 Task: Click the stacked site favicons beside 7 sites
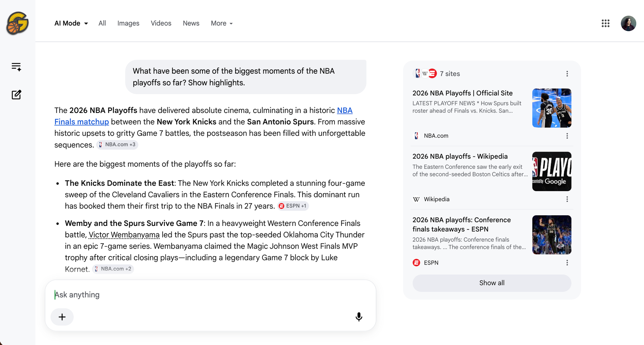point(425,74)
